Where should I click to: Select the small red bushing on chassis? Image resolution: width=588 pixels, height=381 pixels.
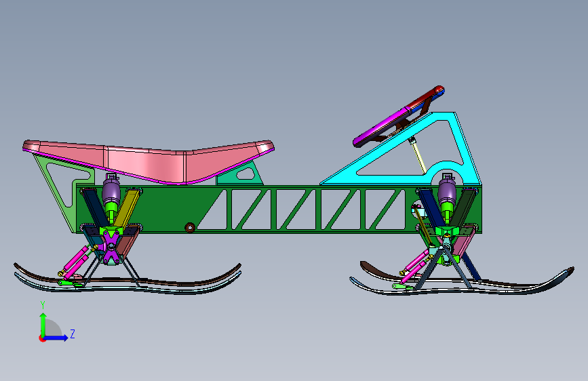click(x=190, y=228)
